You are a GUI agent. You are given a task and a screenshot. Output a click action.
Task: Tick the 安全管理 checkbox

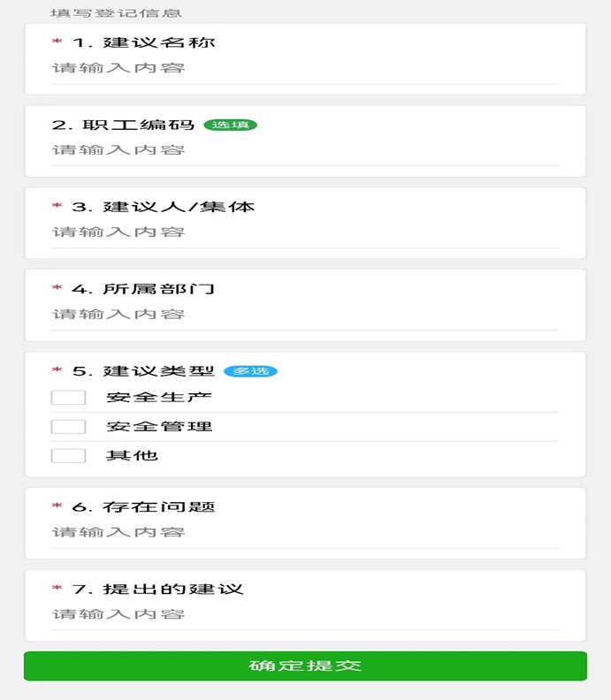pyautogui.click(x=68, y=427)
